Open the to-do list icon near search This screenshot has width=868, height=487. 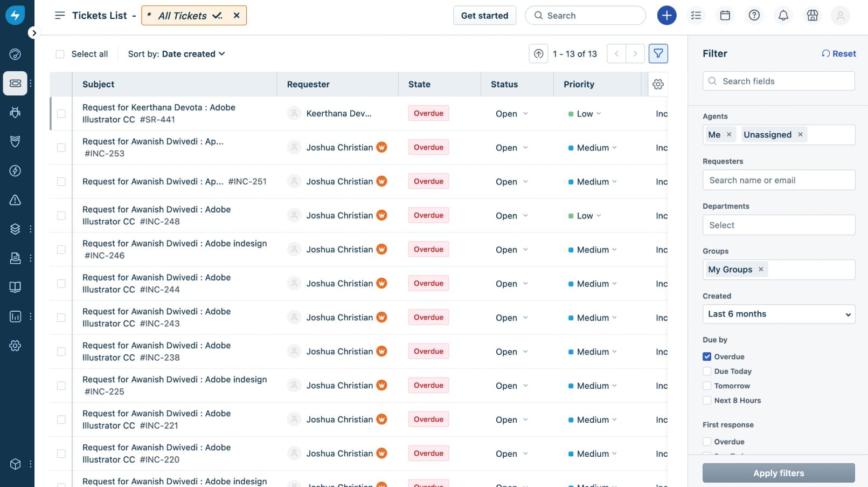(x=696, y=15)
